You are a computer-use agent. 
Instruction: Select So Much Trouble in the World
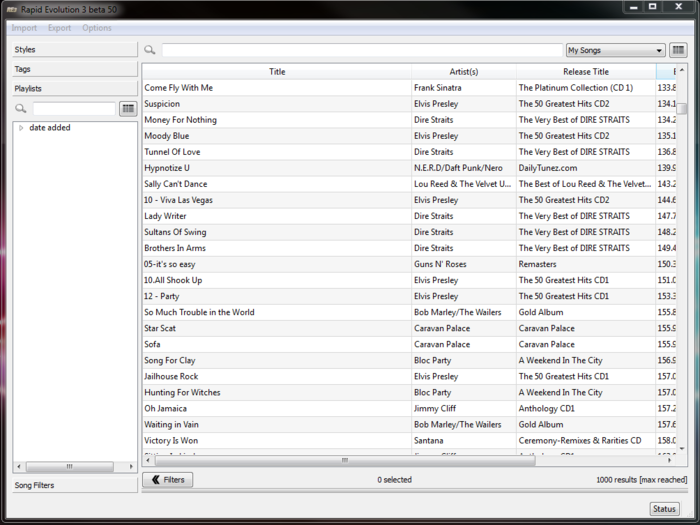pos(277,313)
